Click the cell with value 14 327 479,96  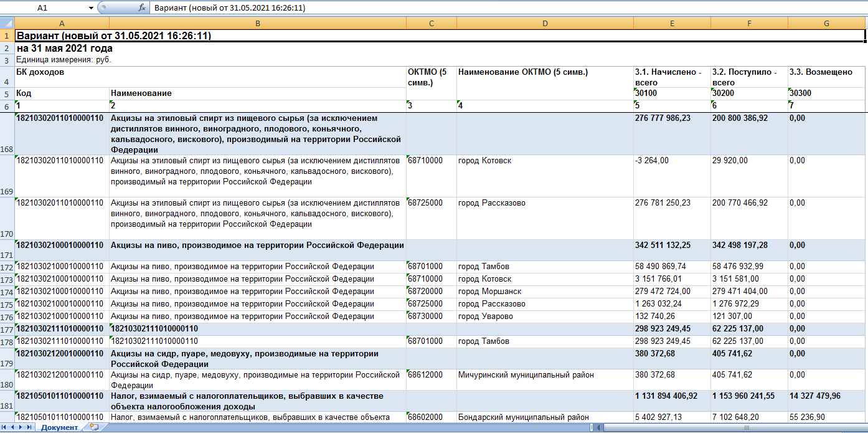[x=826, y=401]
